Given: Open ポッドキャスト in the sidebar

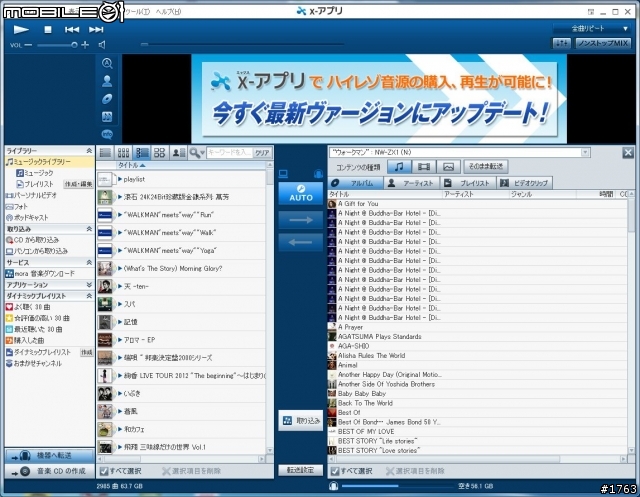Looking at the screenshot, I should (27, 217).
